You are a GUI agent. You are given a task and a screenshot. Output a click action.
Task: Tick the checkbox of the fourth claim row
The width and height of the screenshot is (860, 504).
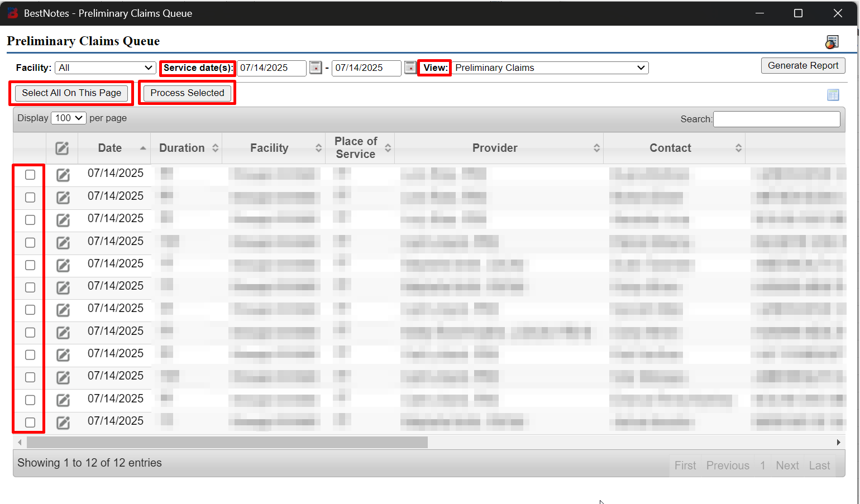(30, 243)
